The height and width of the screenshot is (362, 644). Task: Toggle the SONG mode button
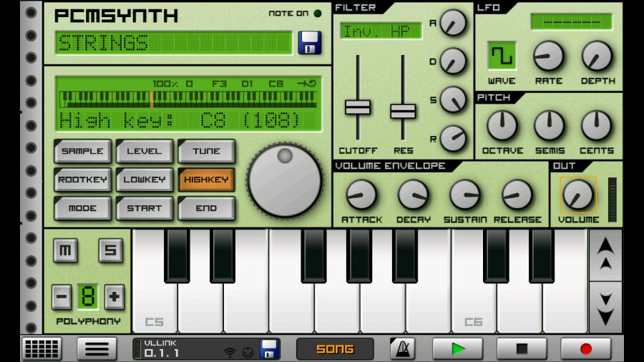pyautogui.click(x=335, y=349)
